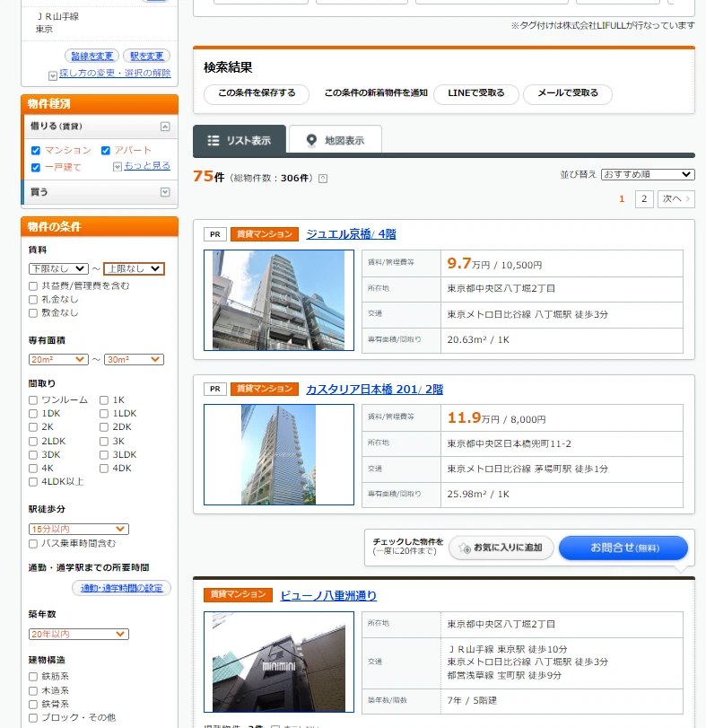This screenshot has height=728, width=706.
Task: Select the 1K layout checkbox
Action: pos(104,399)
